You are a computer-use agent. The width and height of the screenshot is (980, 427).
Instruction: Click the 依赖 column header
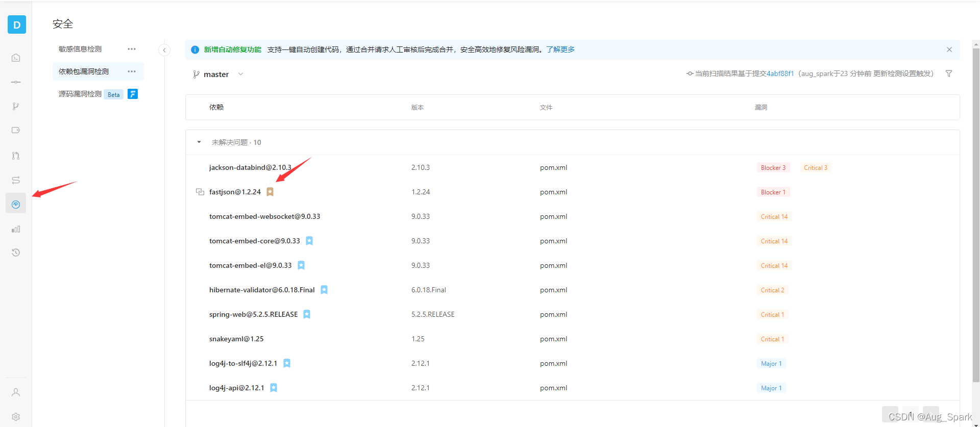[216, 107]
